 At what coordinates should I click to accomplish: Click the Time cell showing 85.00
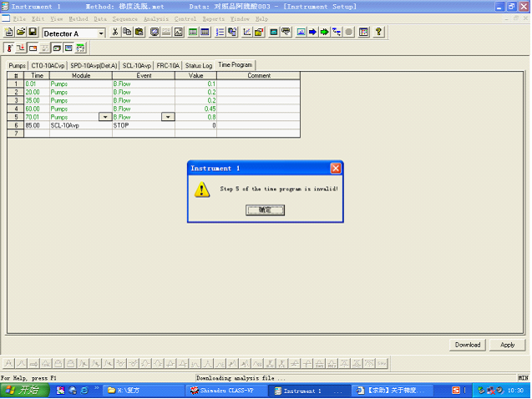pyautogui.click(x=37, y=125)
